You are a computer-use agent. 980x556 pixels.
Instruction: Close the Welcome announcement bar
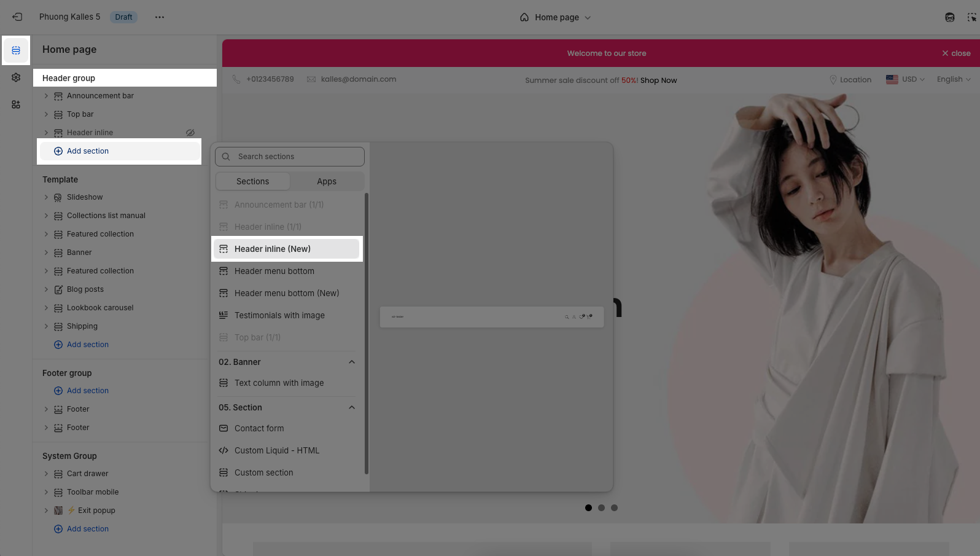(x=956, y=53)
